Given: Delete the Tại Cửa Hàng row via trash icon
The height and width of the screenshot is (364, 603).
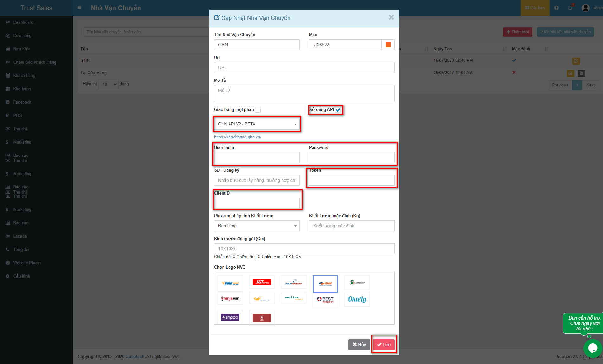Looking at the screenshot, I should [581, 73].
